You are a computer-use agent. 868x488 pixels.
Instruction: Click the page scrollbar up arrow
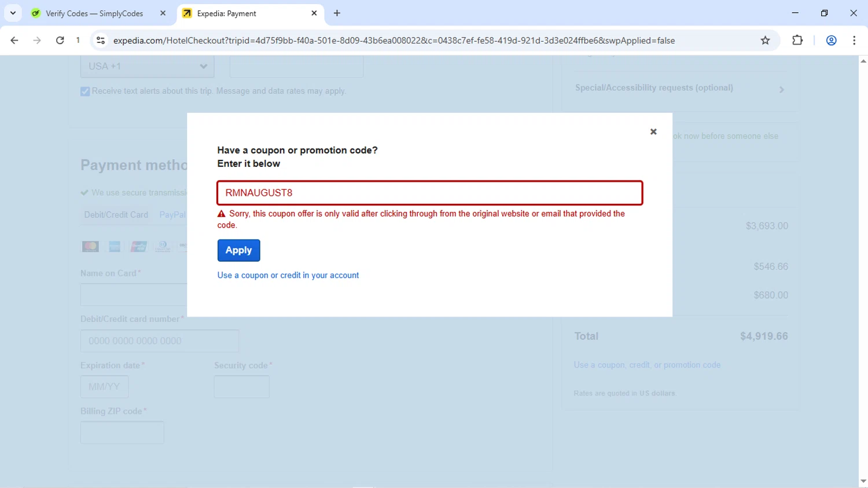point(863,61)
